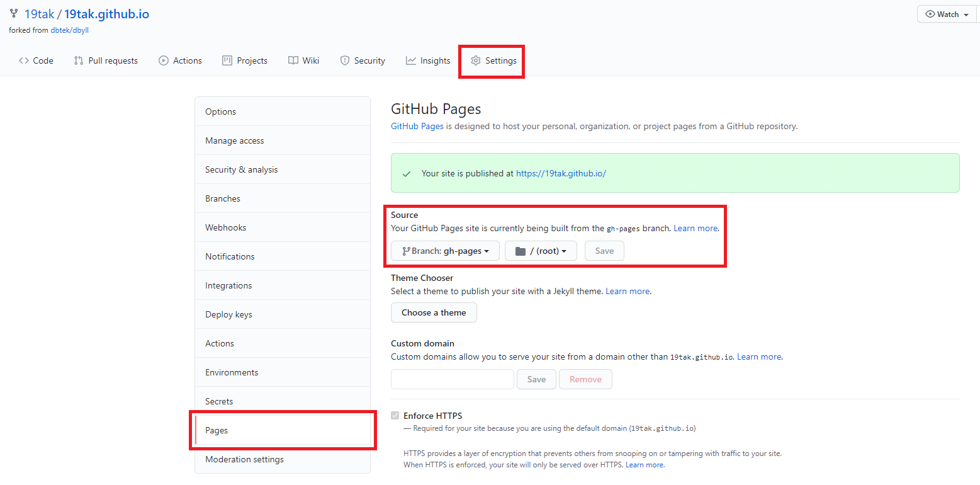Screen dimensions: 980x485
Task: Select Pages in the settings sidebar
Action: pos(283,430)
